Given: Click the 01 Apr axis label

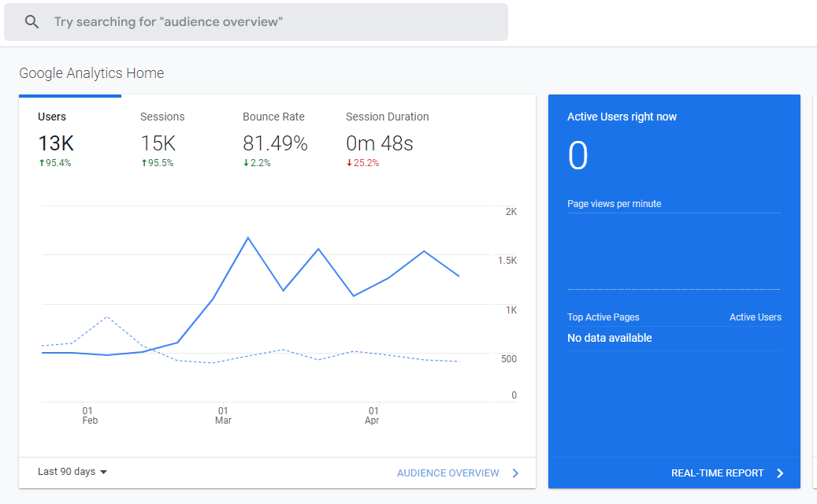Looking at the screenshot, I should [373, 416].
